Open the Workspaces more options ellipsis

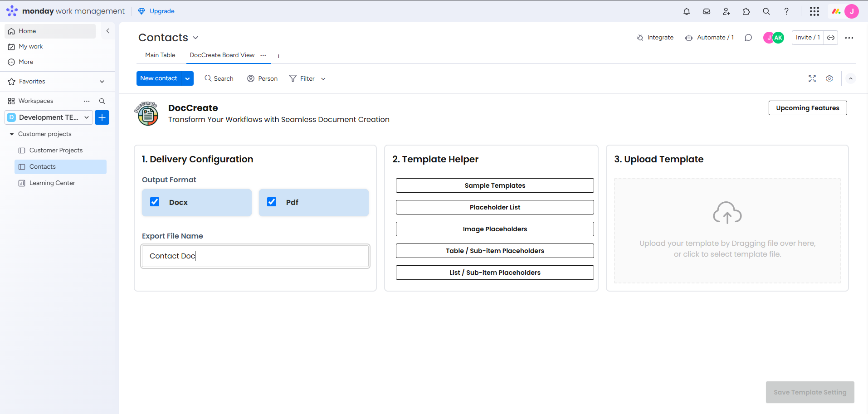87,101
